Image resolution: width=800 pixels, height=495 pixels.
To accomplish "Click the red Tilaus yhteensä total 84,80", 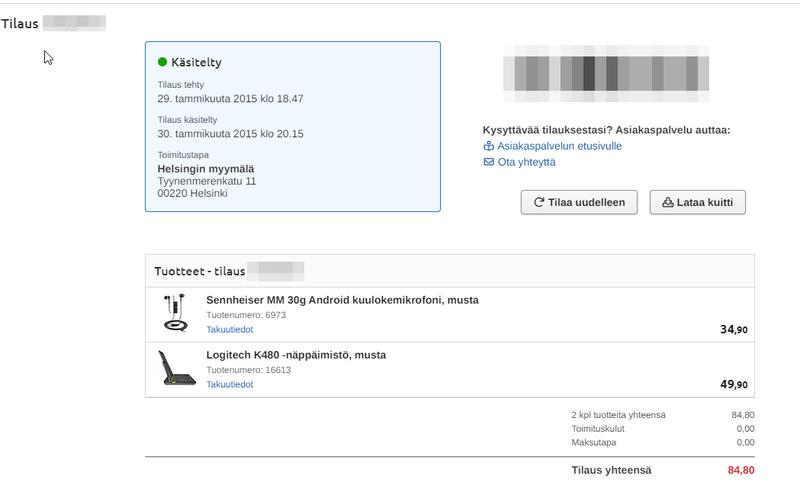I will coord(741,470).
